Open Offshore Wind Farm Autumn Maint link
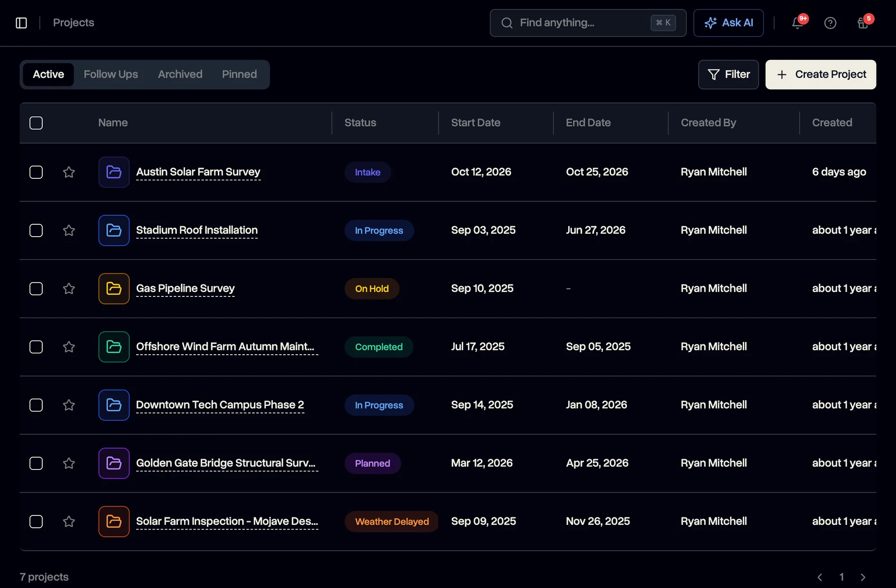This screenshot has height=588, width=896. (227, 347)
